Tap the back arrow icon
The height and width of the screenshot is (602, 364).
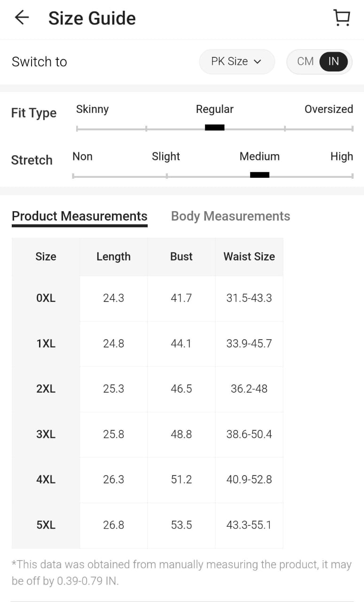(x=22, y=18)
